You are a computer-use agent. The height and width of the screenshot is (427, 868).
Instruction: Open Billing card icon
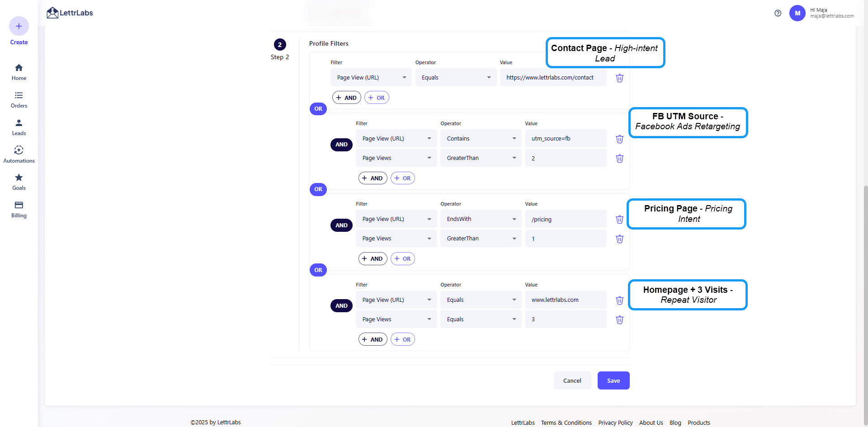[x=19, y=205]
